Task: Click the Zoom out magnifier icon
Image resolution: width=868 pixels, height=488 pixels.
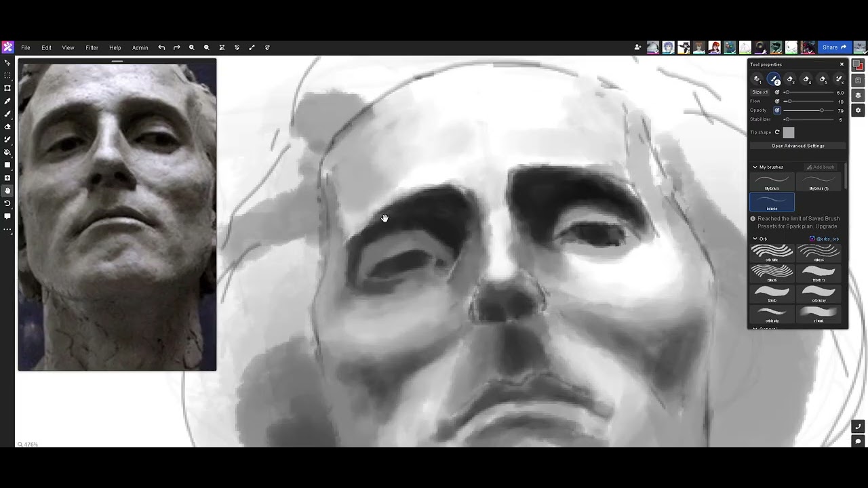Action: pos(207,47)
